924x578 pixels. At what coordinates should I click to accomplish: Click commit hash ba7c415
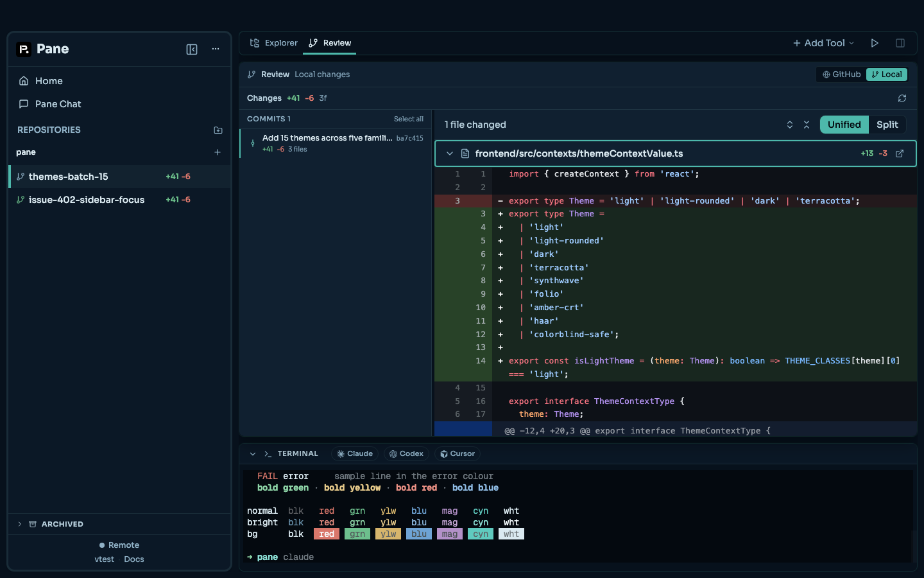410,138
